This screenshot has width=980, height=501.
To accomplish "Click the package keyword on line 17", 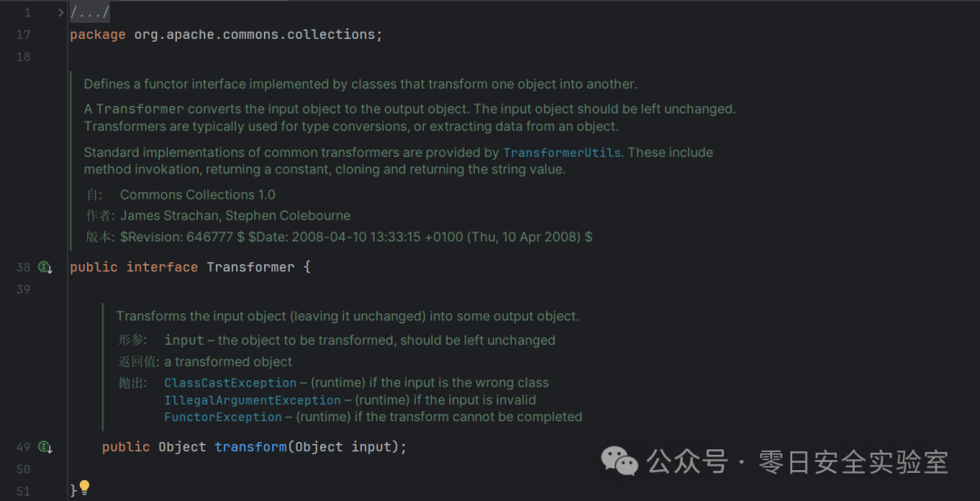I will coord(97,35).
